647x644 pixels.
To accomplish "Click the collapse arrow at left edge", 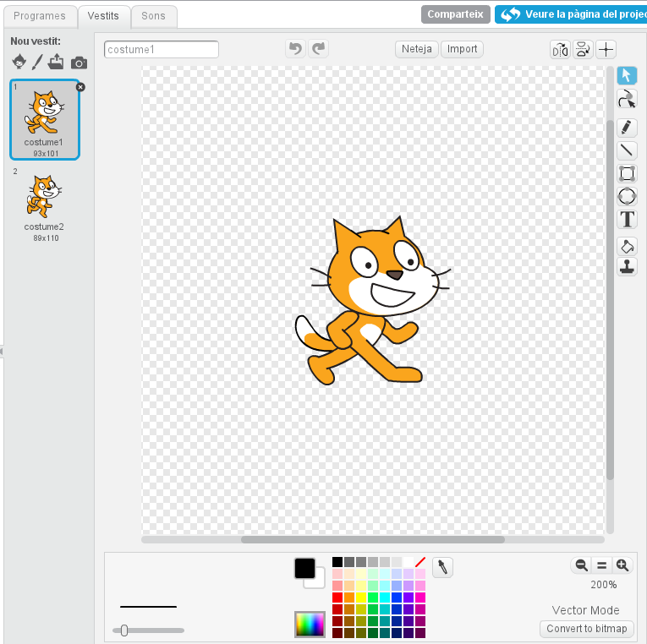I will 2,352.
